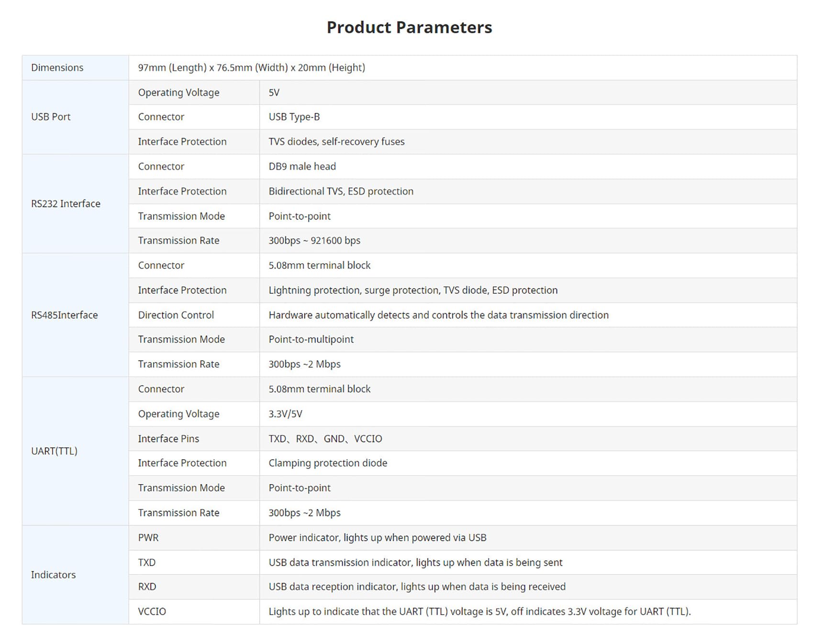
Task: Select the USB Port section label
Action: pos(51,117)
